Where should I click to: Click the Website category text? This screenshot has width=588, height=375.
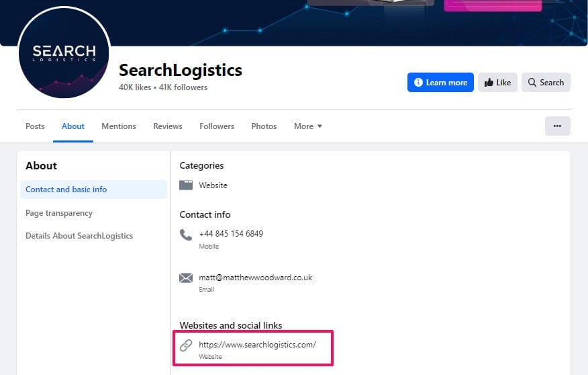pyautogui.click(x=213, y=185)
